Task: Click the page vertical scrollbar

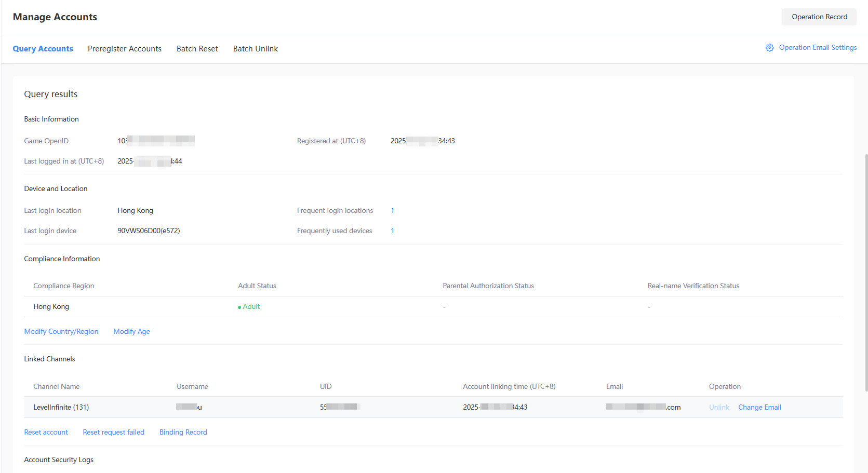Action: (865, 270)
